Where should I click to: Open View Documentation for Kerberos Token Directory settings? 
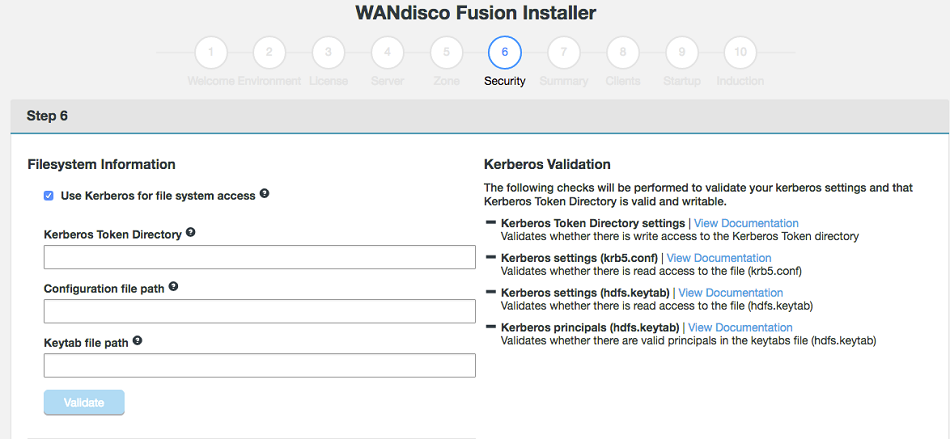click(x=746, y=223)
